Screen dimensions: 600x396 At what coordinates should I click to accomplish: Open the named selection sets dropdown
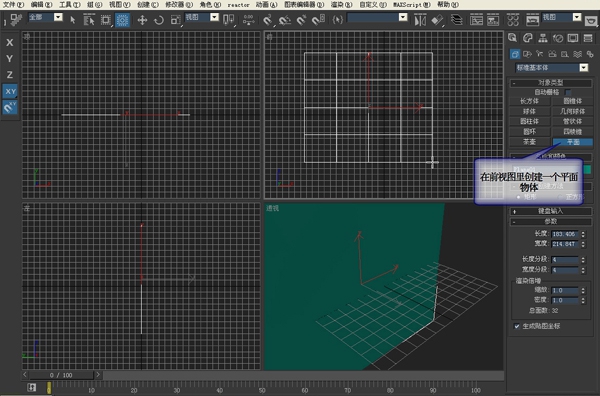click(377, 17)
